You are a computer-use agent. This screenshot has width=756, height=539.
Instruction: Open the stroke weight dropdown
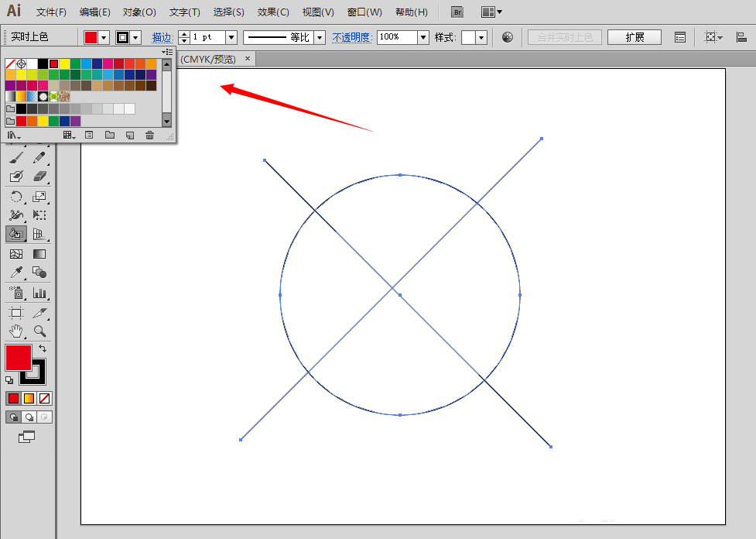[x=231, y=37]
